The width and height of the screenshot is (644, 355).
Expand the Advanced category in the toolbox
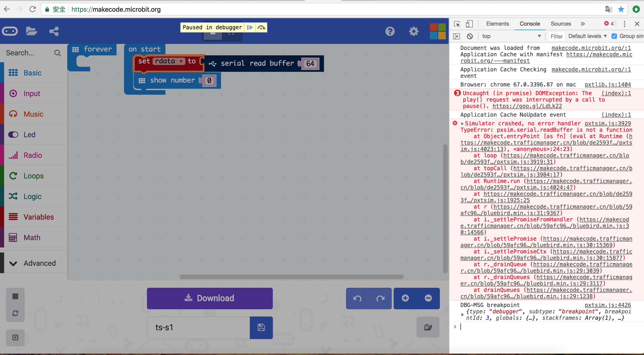[34, 263]
